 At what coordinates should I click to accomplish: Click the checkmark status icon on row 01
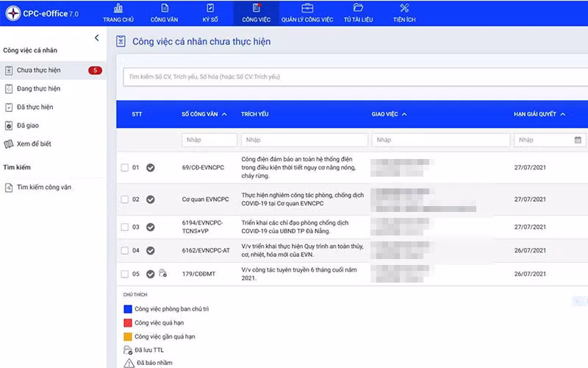(x=150, y=168)
